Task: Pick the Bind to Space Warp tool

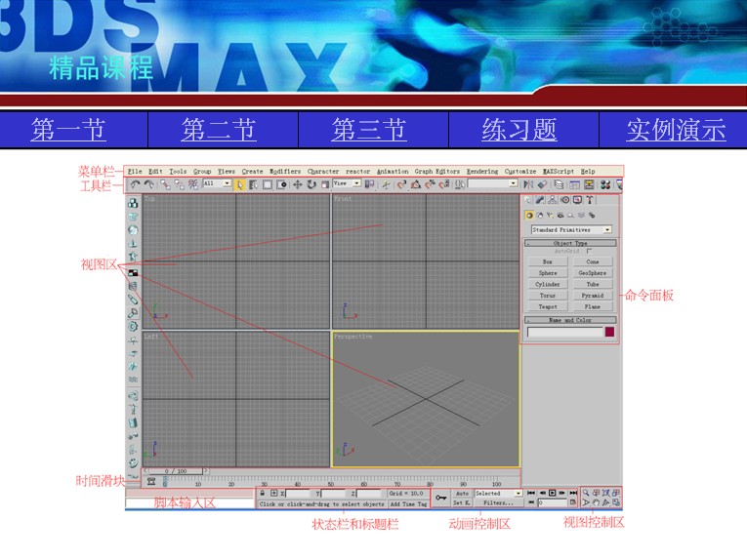Action: pyautogui.click(x=193, y=184)
